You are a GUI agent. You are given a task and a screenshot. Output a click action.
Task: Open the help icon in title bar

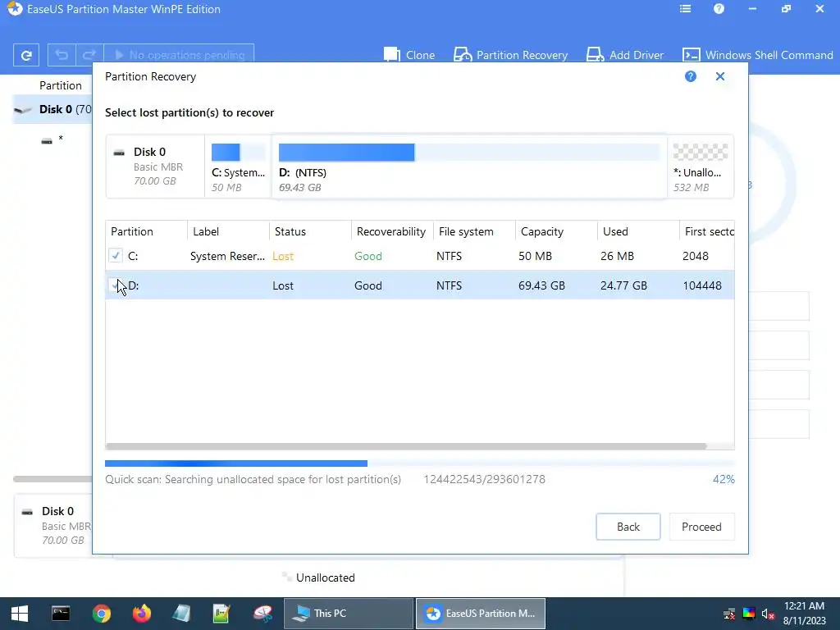(719, 9)
